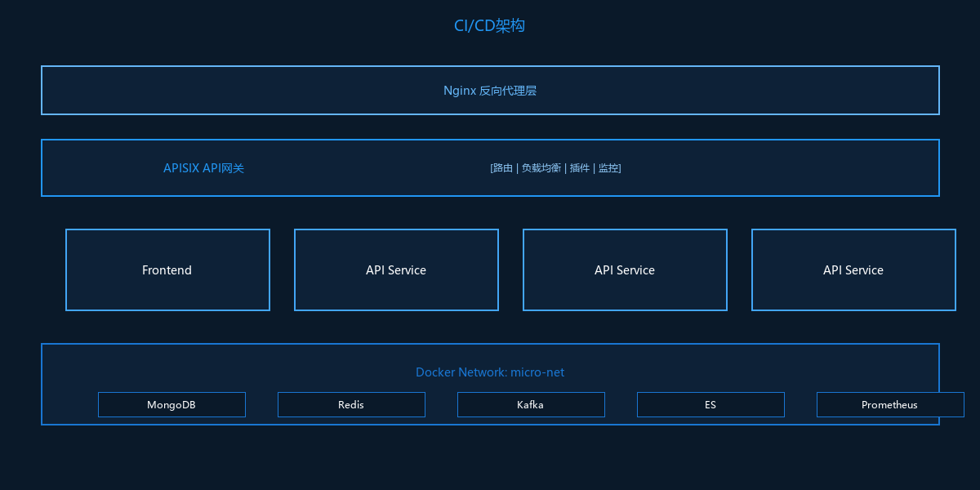
Task: Click the word Nginx in the proxy layer
Action: point(459,91)
